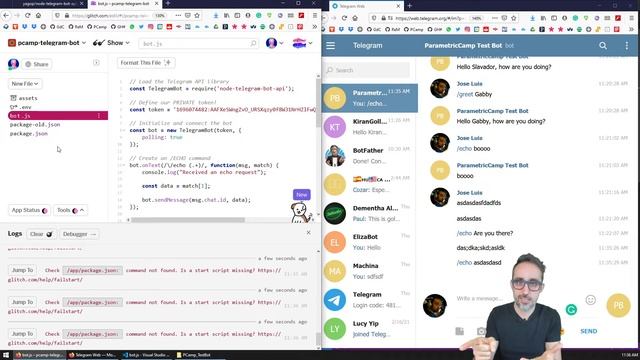
Task: Open the KiranGoll chat
Action: pos(370,127)
